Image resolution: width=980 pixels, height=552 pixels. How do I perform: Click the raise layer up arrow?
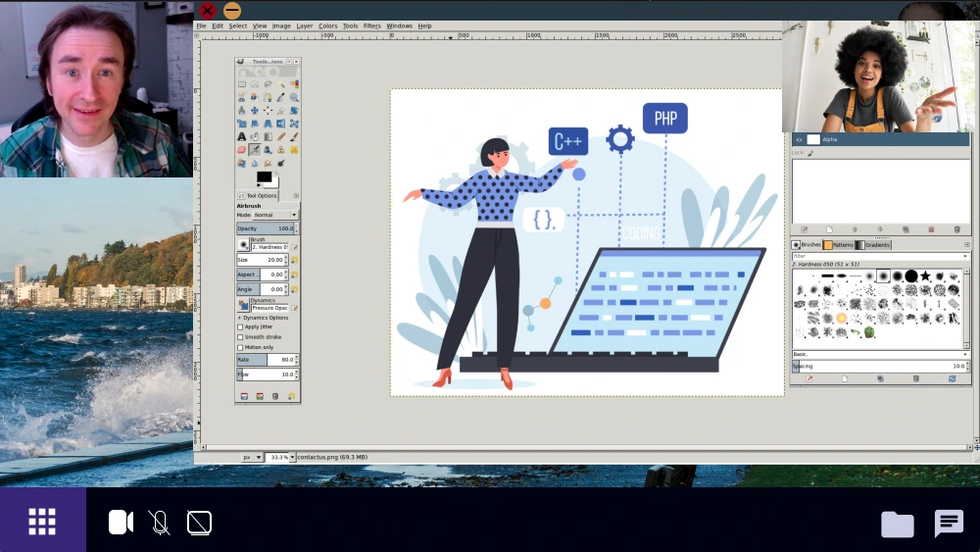855,229
